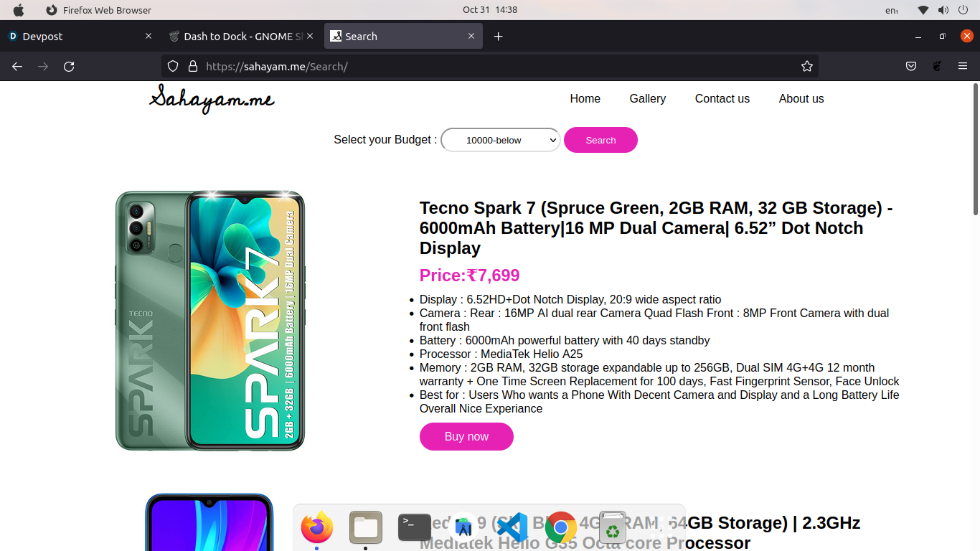This screenshot has height=551, width=980.
Task: Reload the current page
Action: point(69,66)
